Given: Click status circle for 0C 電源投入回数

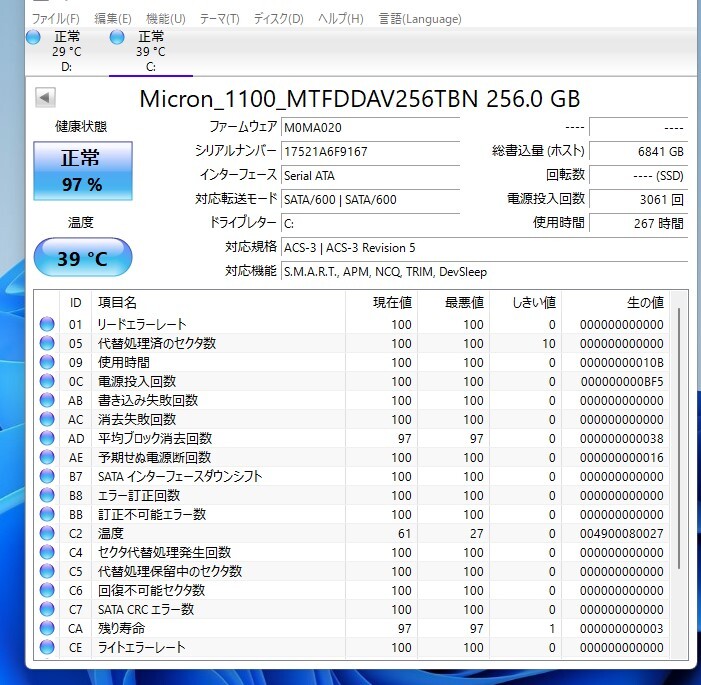Looking at the screenshot, I should coord(47,381).
